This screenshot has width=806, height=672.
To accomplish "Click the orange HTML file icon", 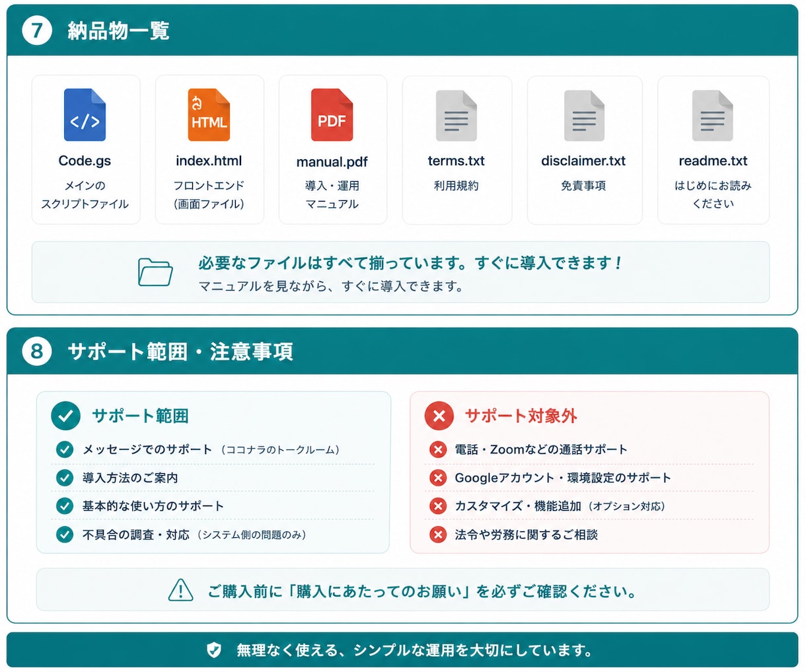I will pos(209,115).
